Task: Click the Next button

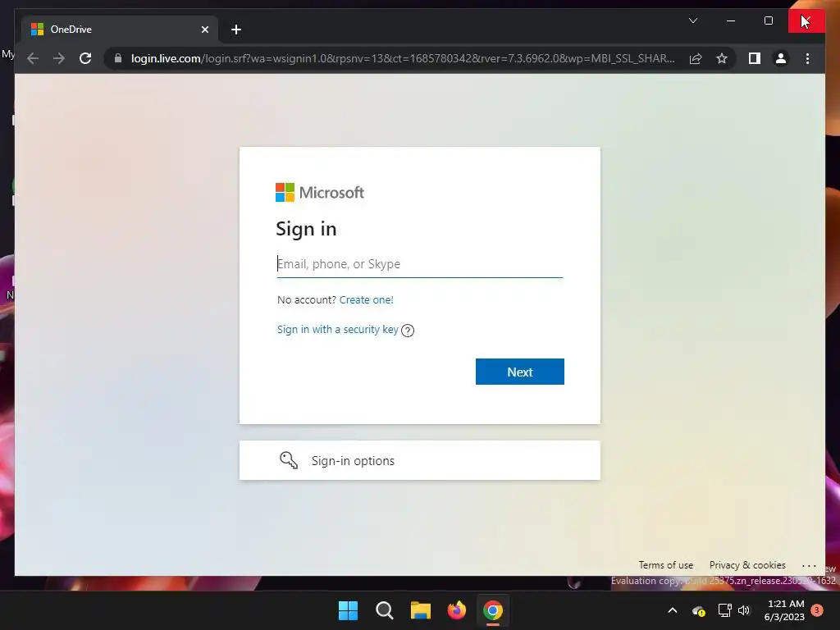Action: pyautogui.click(x=519, y=372)
